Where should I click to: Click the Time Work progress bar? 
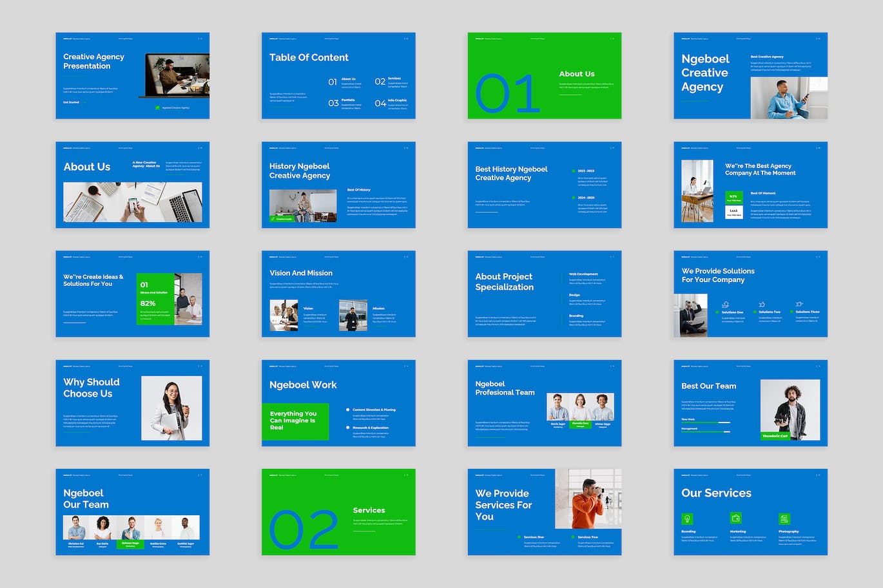706,422
